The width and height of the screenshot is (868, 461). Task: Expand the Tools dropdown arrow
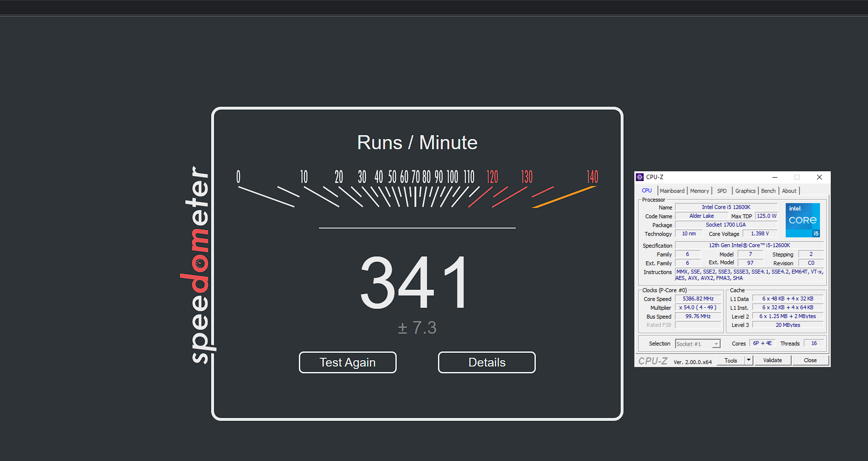[748, 361]
